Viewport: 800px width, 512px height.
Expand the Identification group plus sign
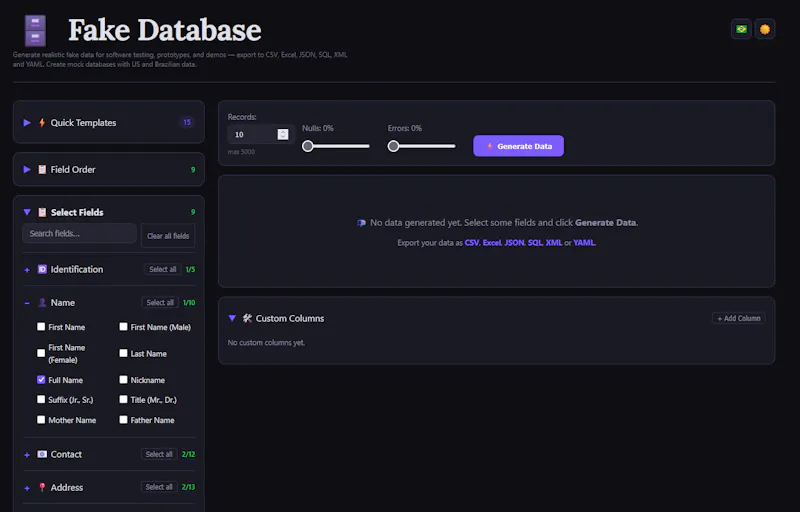click(x=27, y=270)
